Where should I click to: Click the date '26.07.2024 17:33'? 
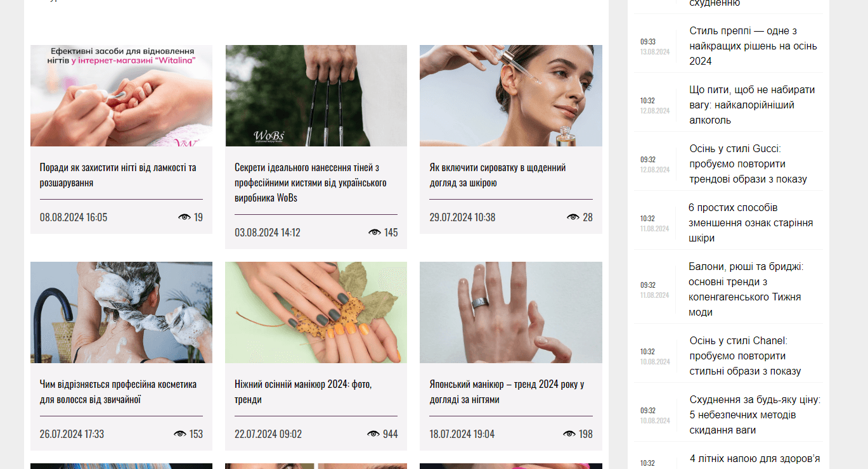(x=72, y=434)
